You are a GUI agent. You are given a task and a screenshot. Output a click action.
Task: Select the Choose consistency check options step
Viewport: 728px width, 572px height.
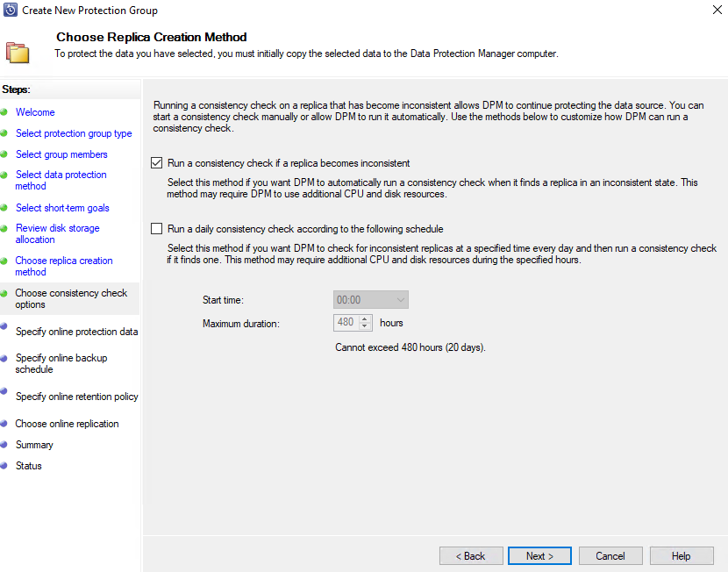71,298
